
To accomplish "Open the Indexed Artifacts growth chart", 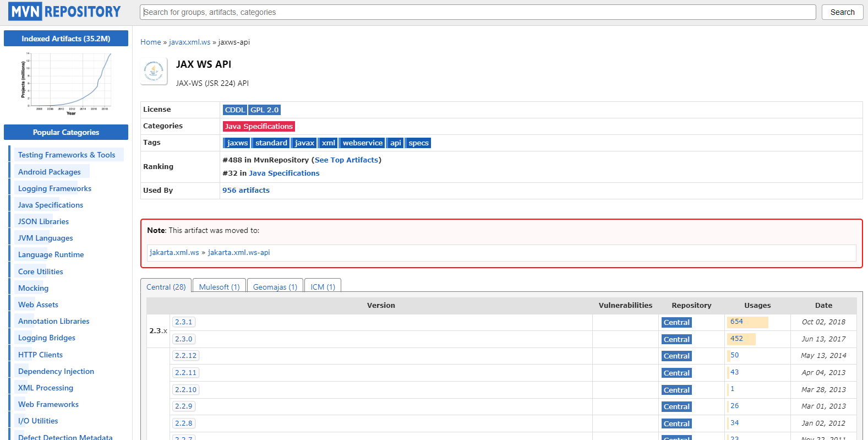I will [x=66, y=83].
